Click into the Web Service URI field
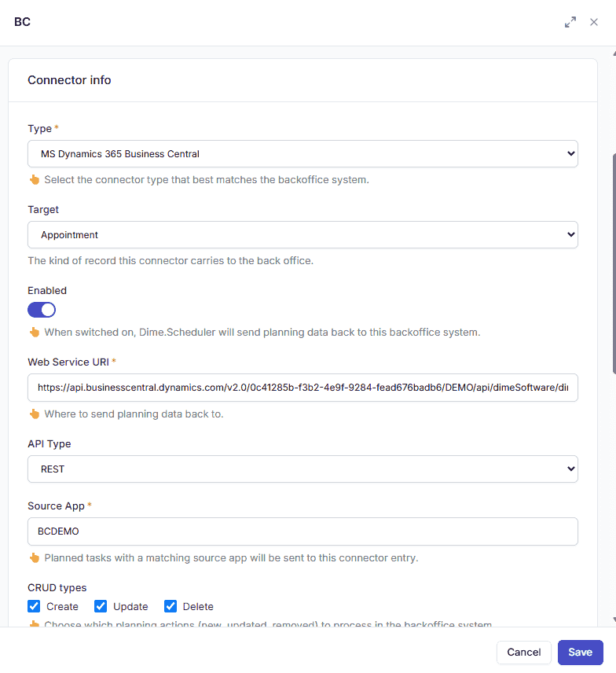Image resolution: width=616 pixels, height=673 pixels. (x=302, y=388)
